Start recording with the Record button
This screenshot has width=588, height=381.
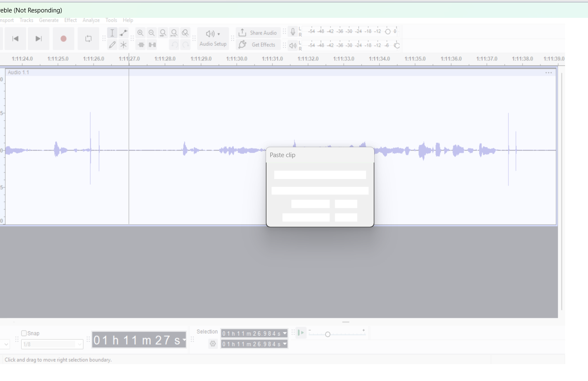tap(63, 39)
